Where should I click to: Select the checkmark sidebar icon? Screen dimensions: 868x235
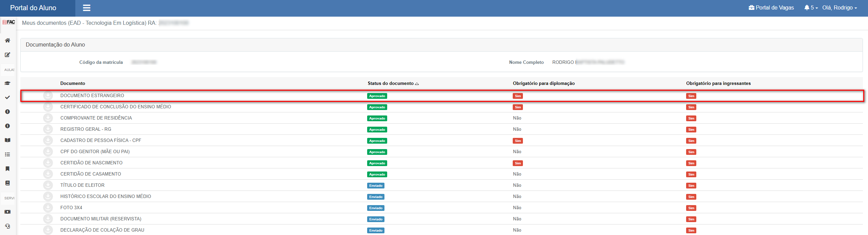pos(7,97)
